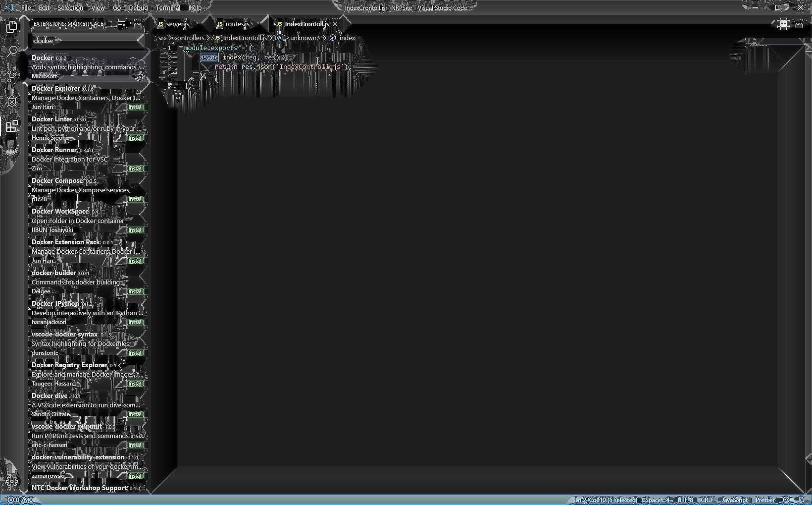Click the VS Code logo icon

coord(8,7)
